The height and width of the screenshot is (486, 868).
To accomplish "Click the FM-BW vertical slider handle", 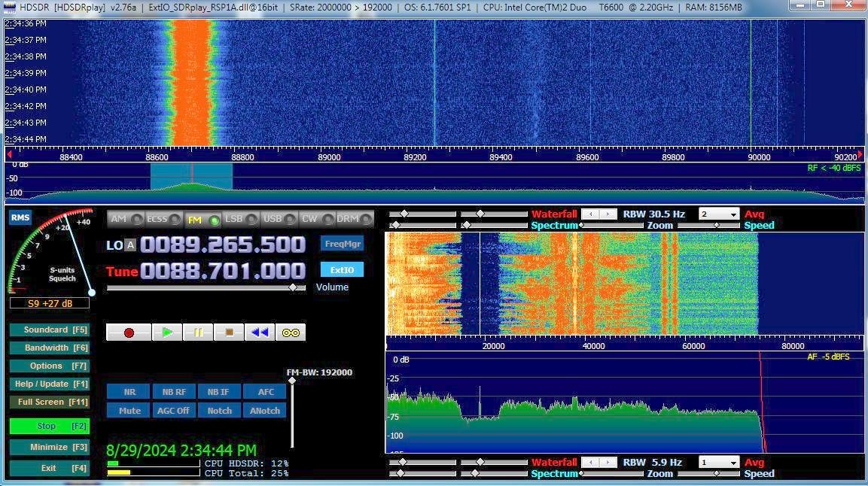I will pyautogui.click(x=292, y=381).
